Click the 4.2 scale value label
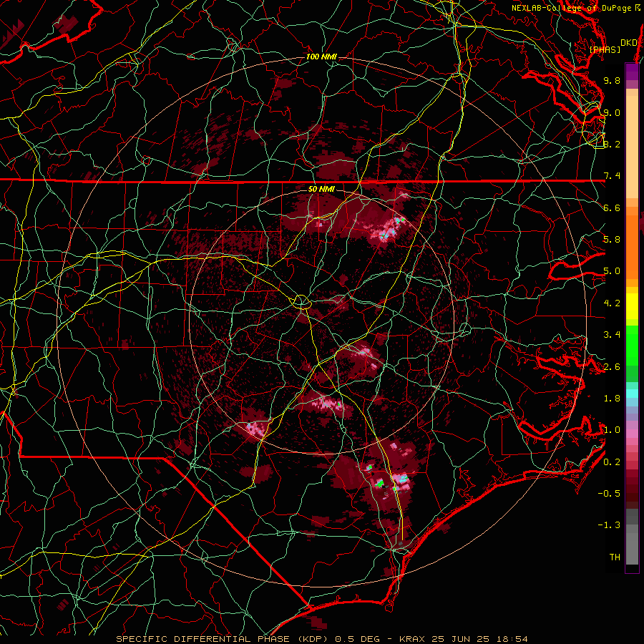This screenshot has width=644, height=644. [x=612, y=303]
